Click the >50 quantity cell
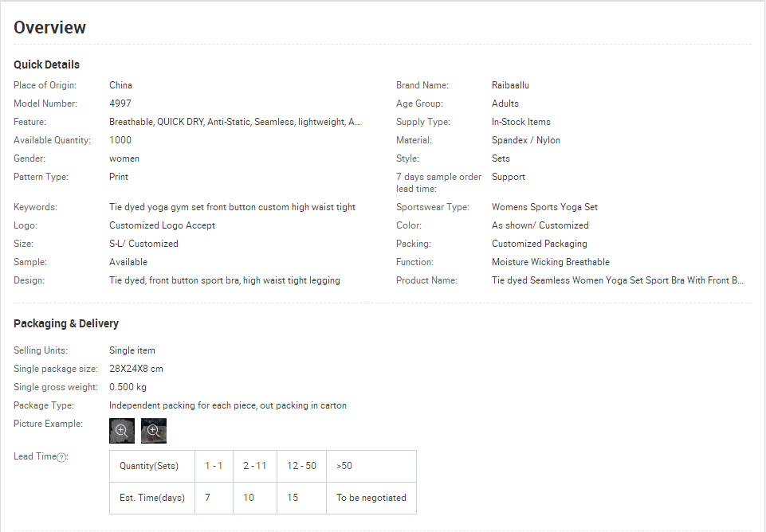The image size is (766, 532). (x=371, y=466)
